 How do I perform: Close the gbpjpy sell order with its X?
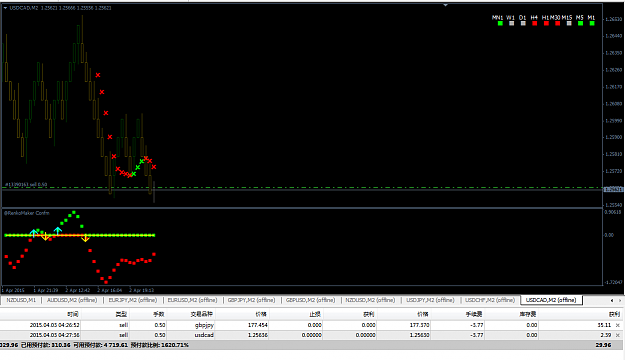point(617,325)
